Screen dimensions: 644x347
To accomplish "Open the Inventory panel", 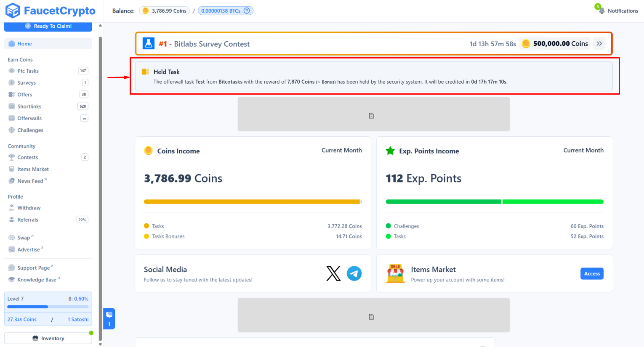I will [x=48, y=338].
